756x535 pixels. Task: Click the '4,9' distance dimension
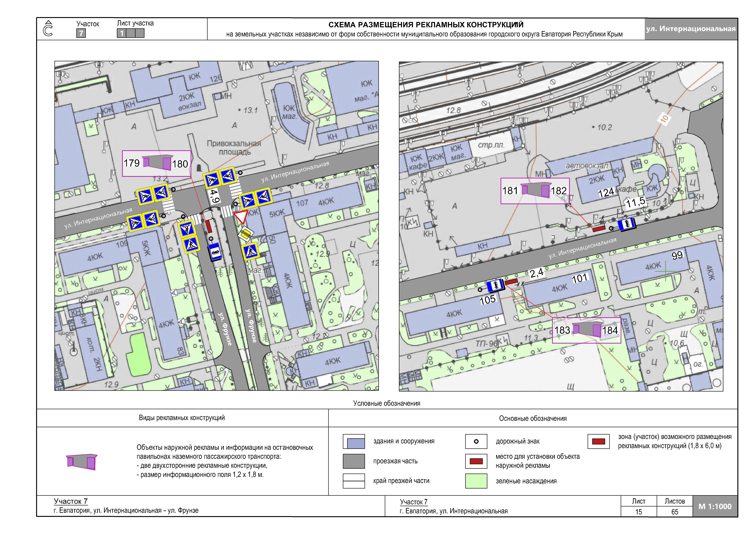tap(215, 196)
